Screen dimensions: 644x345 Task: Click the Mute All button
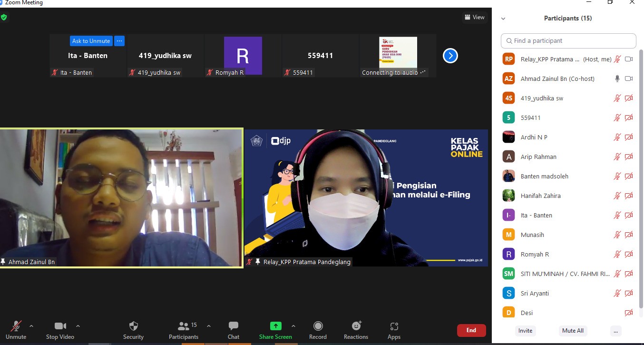[x=573, y=331]
